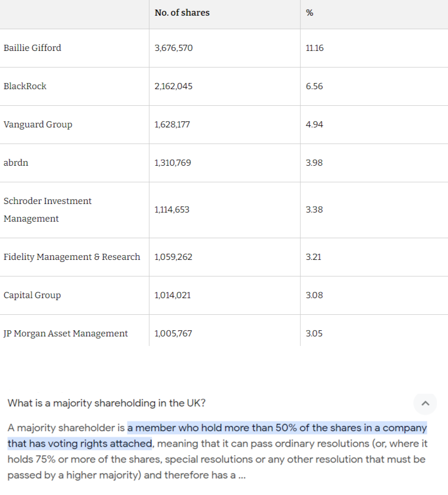Image resolution: width=448 pixels, height=495 pixels.
Task: Collapse the majority shareholding answer chevron
Action: coord(425,403)
